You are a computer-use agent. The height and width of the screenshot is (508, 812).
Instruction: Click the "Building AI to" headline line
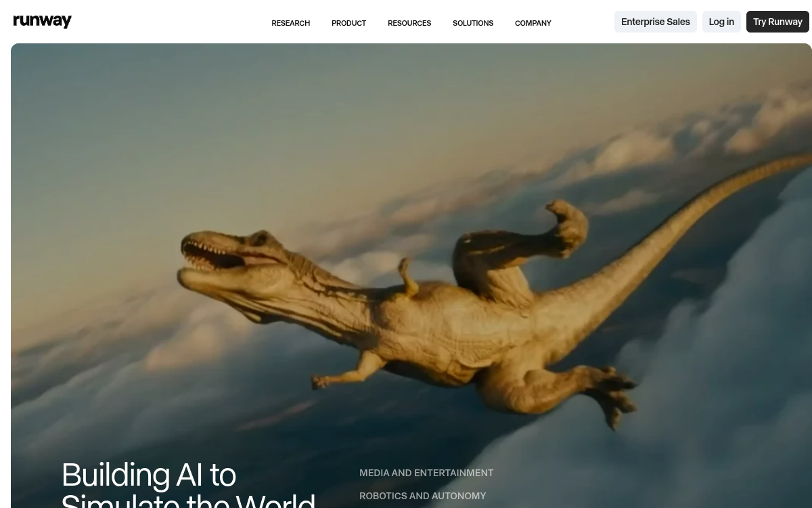point(149,475)
